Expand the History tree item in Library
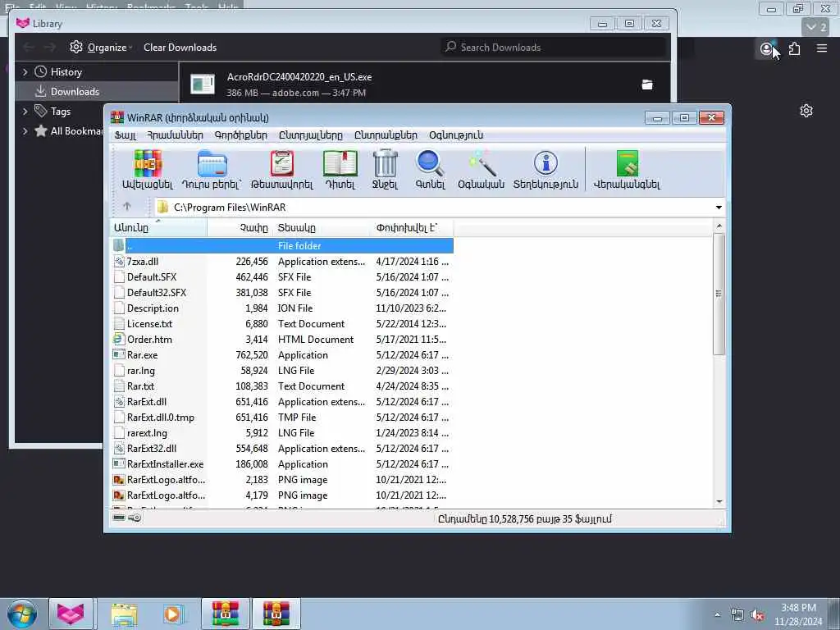The image size is (840, 630). pyautogui.click(x=25, y=72)
